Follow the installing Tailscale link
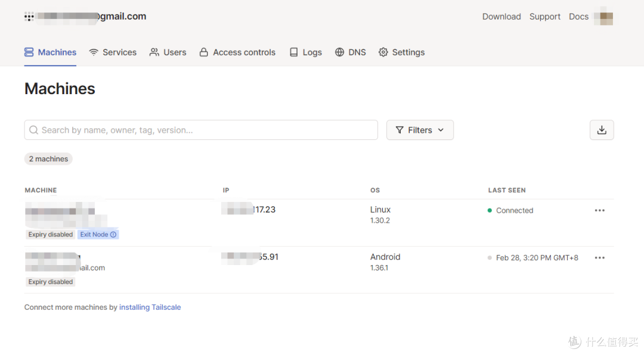The image size is (644, 355). (150, 307)
